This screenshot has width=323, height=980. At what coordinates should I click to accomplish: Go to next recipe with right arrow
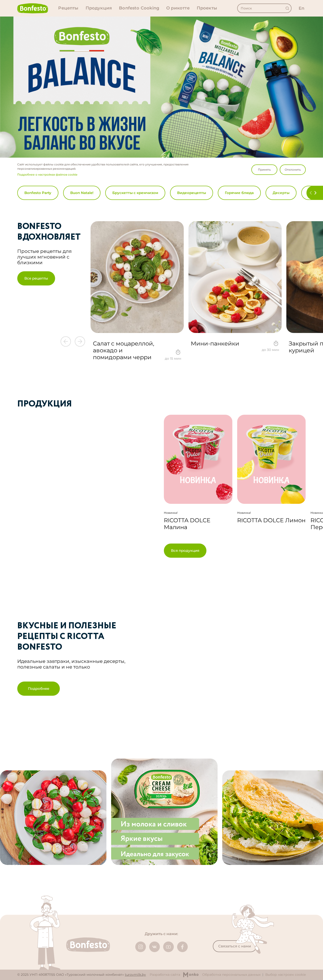(x=80, y=341)
